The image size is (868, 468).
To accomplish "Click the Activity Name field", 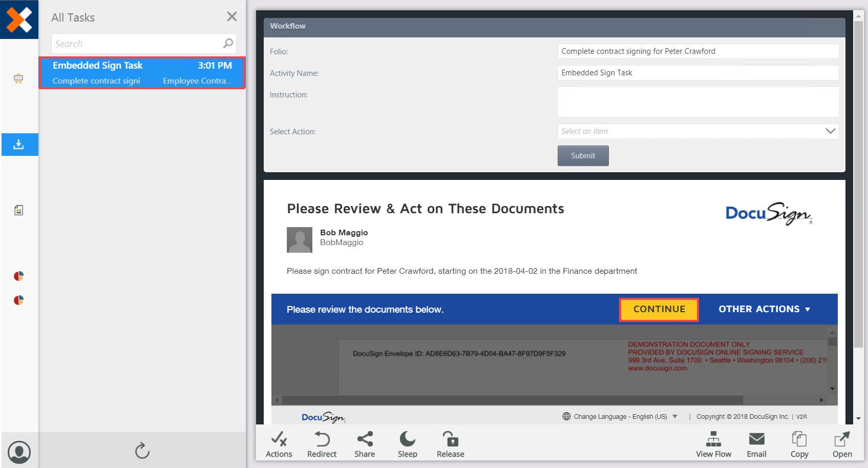I will pos(698,73).
